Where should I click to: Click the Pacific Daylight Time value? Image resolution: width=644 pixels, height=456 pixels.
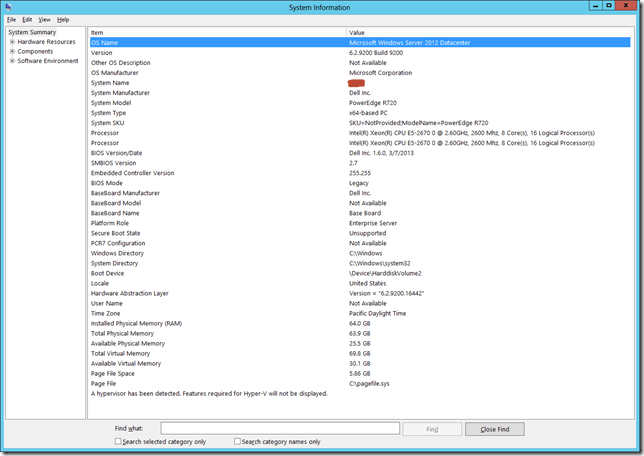point(377,313)
